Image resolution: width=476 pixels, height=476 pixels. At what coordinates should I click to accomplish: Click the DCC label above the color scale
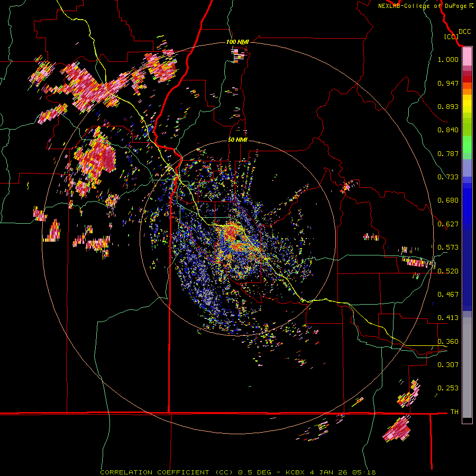tap(464, 32)
